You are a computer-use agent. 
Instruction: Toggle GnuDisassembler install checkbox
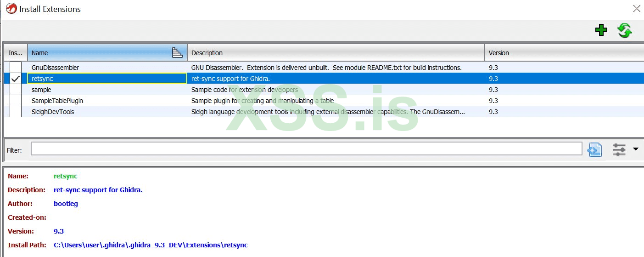(16, 68)
